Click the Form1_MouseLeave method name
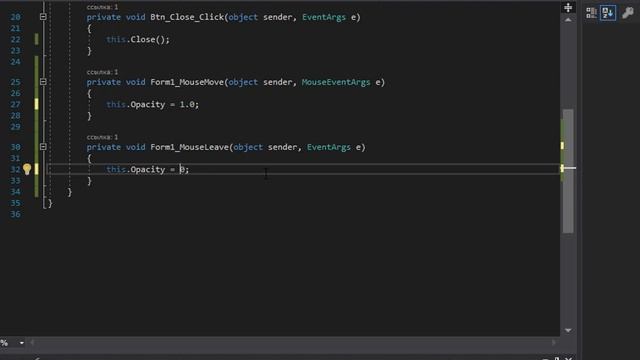640x360 pixels. [x=189, y=147]
